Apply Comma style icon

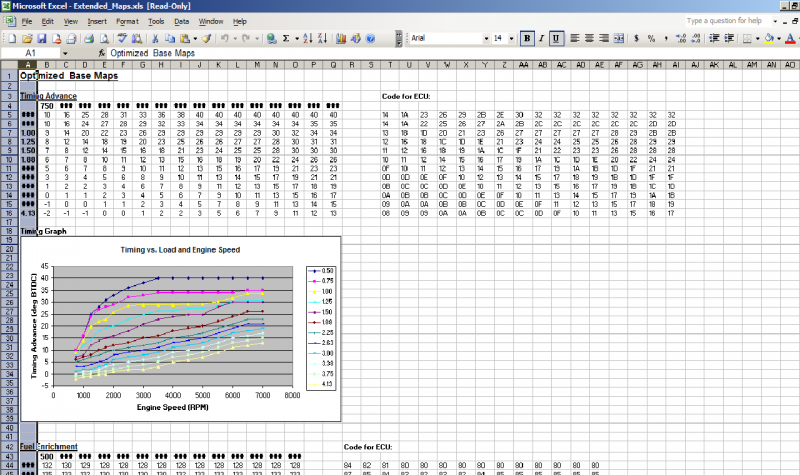pyautogui.click(x=666, y=38)
